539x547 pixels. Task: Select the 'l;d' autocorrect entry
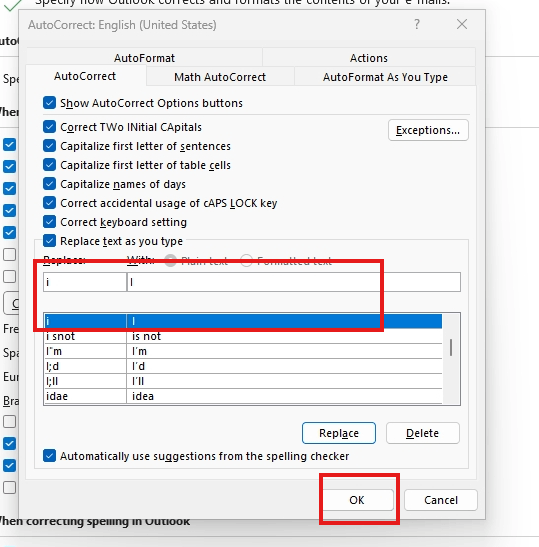coord(243,366)
